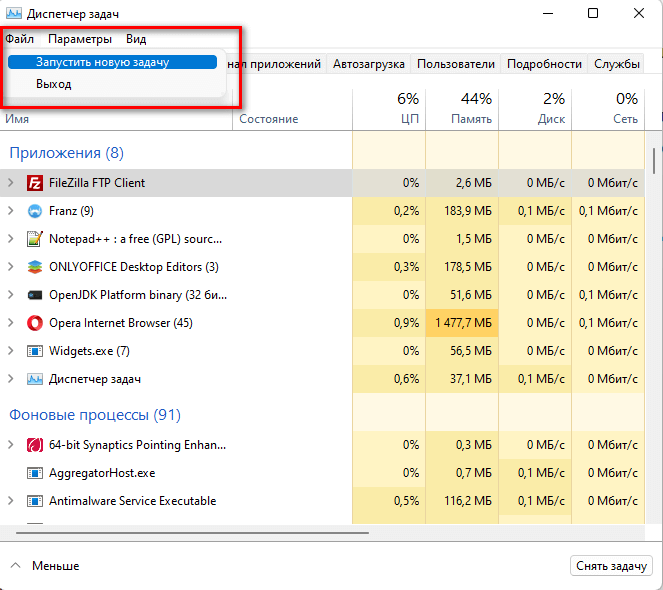This screenshot has height=590, width=663.
Task: Expand the Antimalware Service Executable entry
Action: (10, 501)
